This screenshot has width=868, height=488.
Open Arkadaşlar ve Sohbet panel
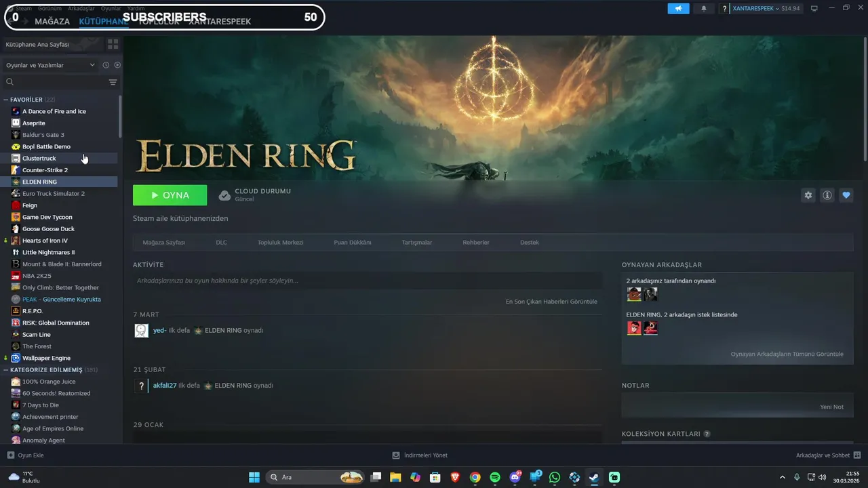click(829, 455)
